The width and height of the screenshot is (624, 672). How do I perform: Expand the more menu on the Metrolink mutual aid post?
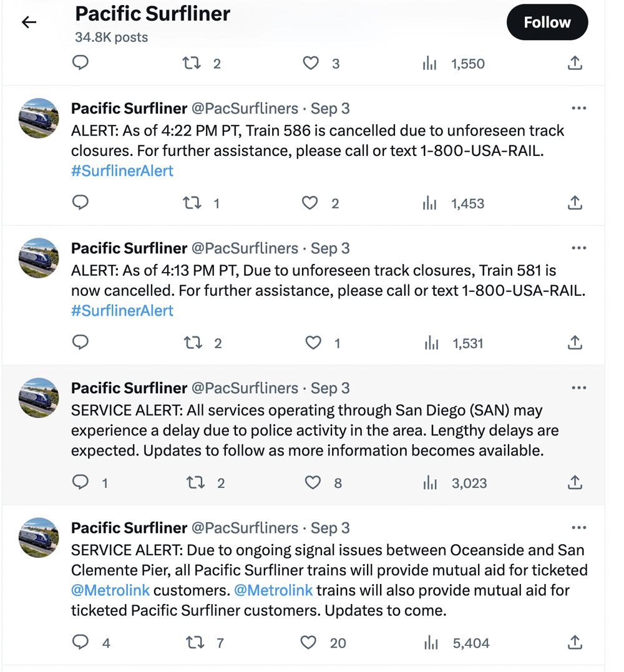[x=578, y=527]
